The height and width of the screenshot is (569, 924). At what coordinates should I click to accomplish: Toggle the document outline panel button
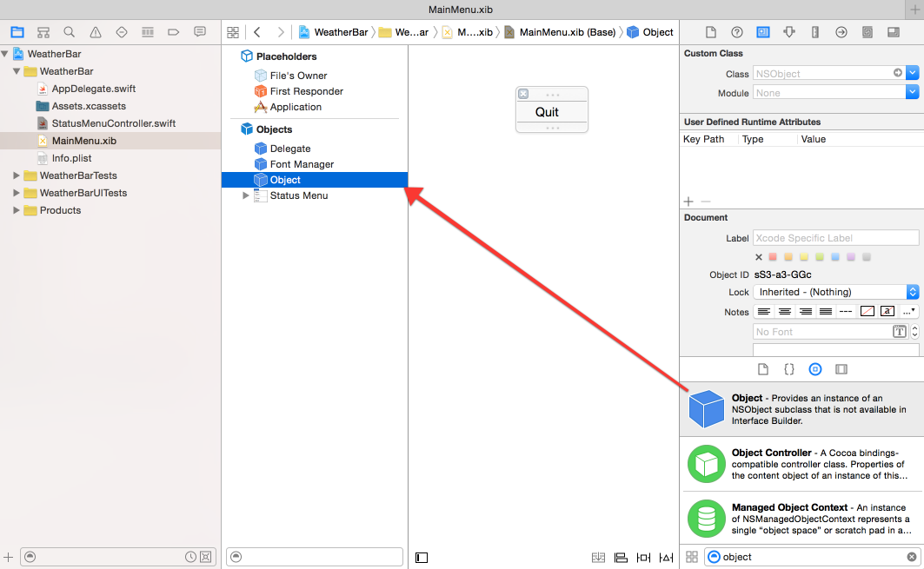click(x=422, y=557)
